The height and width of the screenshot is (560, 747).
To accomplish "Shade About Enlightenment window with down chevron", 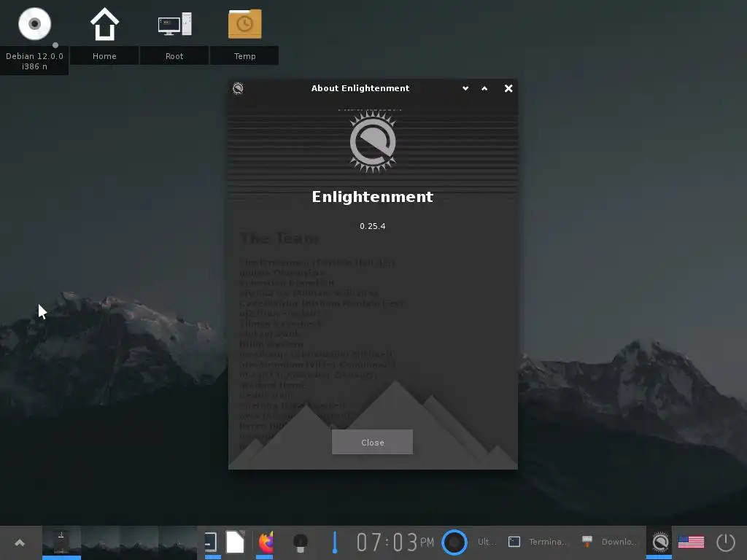I will tap(465, 88).
